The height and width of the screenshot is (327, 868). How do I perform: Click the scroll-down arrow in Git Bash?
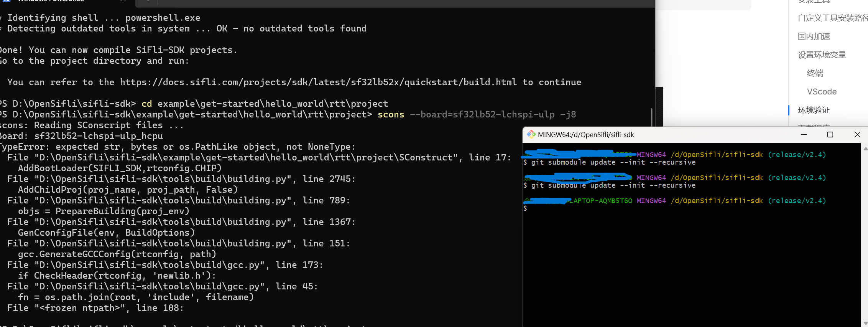(x=865, y=324)
